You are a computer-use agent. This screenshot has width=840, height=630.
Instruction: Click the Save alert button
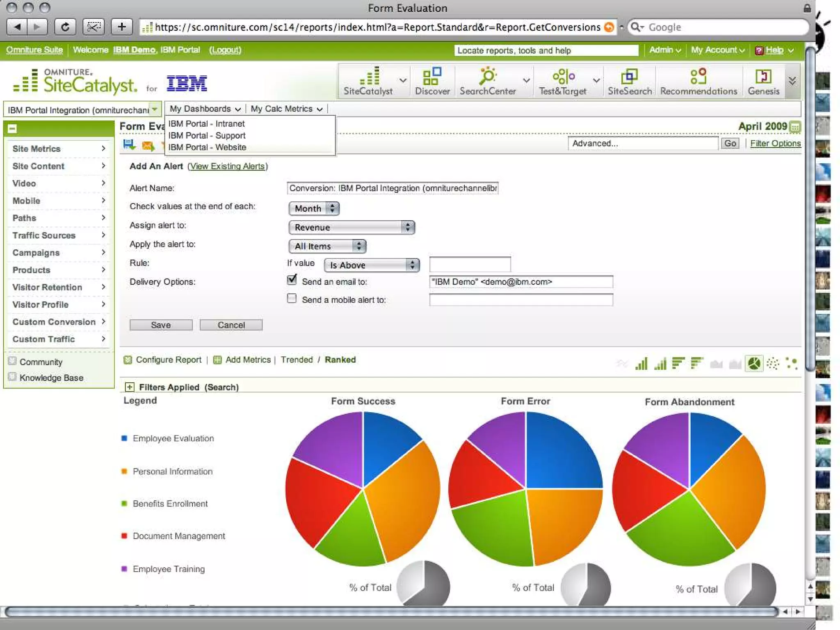tap(161, 325)
